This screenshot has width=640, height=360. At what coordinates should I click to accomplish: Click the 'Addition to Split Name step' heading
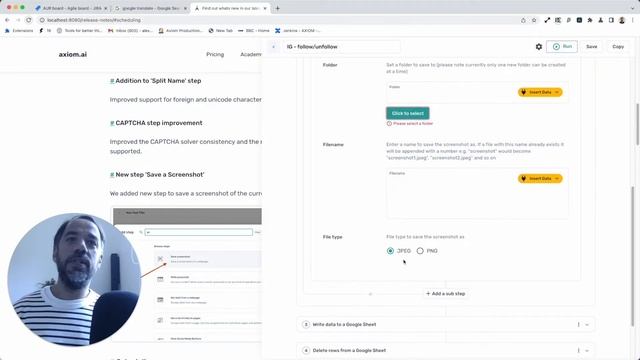pos(158,81)
